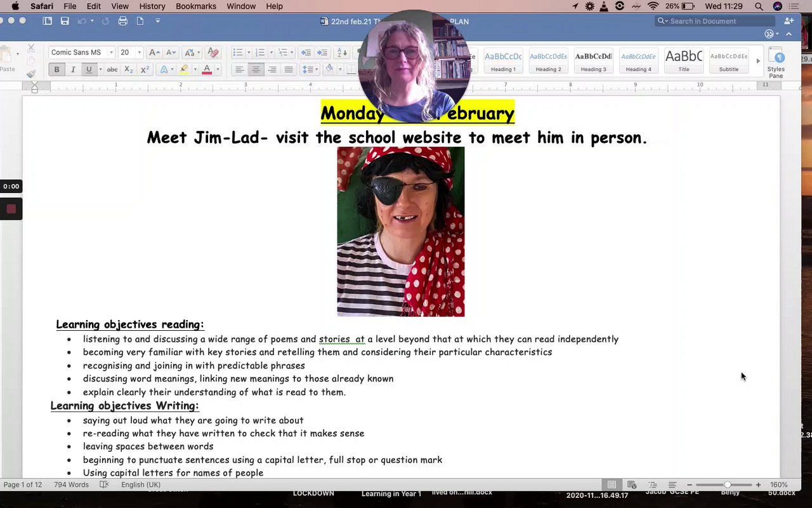Click the English (UK) language indicator
The width and height of the screenshot is (812, 508).
(141, 485)
